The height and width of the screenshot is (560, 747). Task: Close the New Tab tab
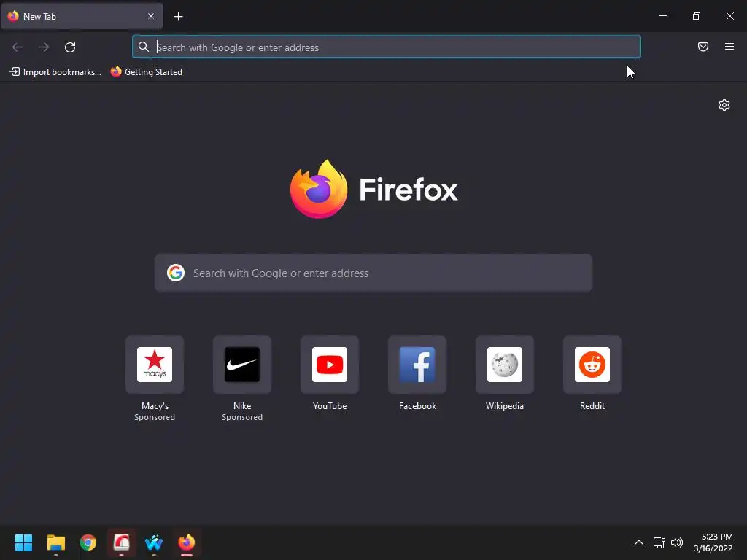pyautogui.click(x=151, y=16)
